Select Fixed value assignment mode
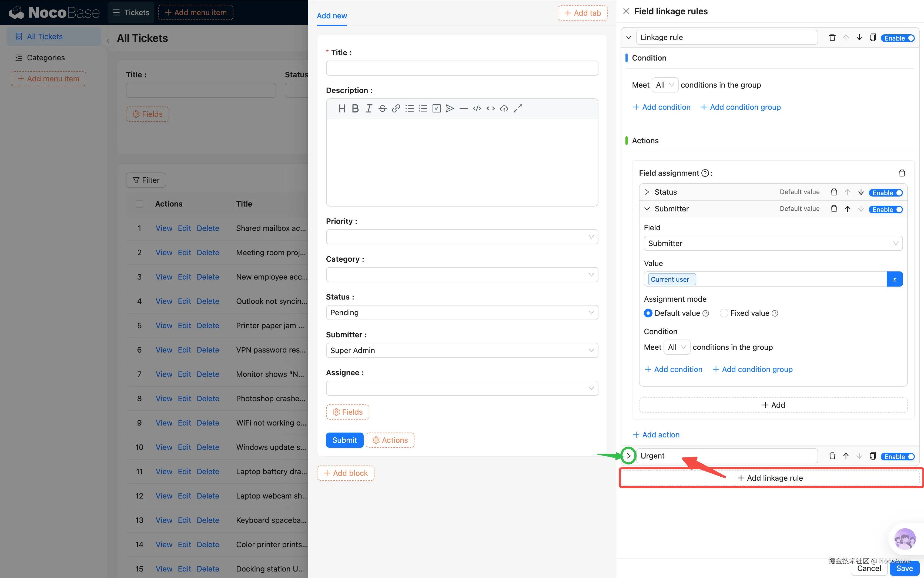The image size is (924, 578). [x=724, y=313]
